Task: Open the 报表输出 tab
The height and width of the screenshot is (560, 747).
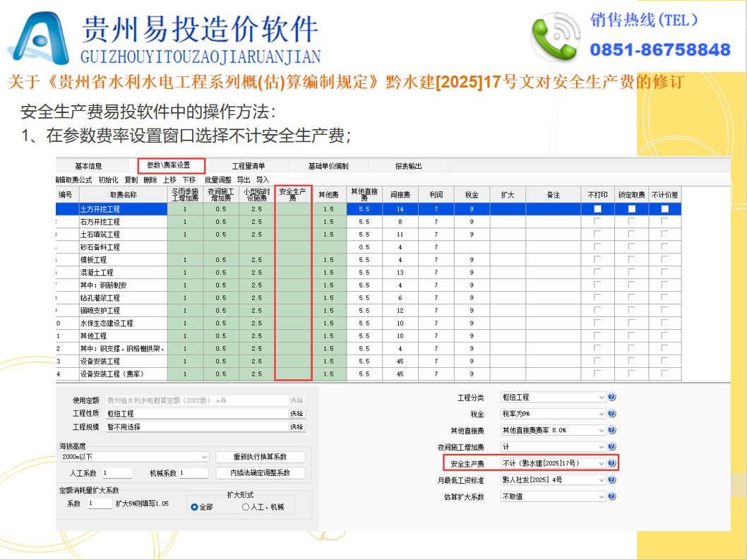Action: pos(408,166)
